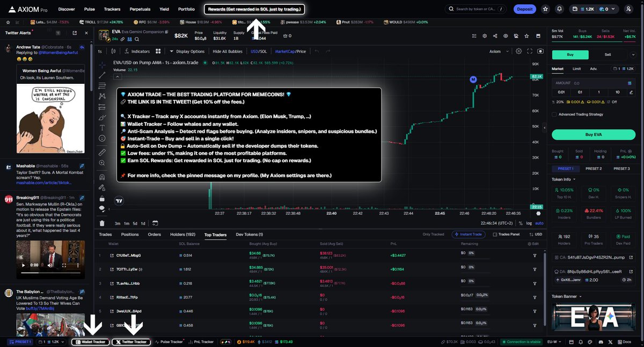This screenshot has width=644, height=347.
Task: Click the Deposit button
Action: click(x=524, y=9)
